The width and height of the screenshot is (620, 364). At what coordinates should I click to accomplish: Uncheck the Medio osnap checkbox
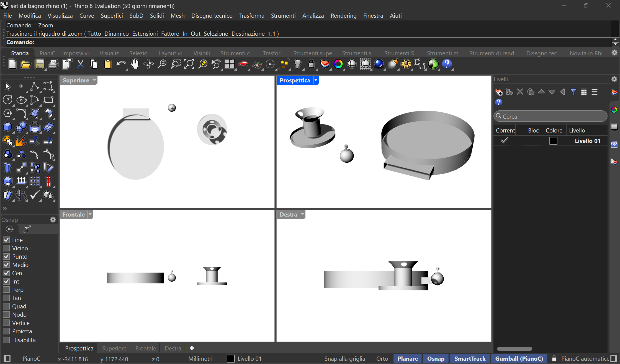pos(6,265)
